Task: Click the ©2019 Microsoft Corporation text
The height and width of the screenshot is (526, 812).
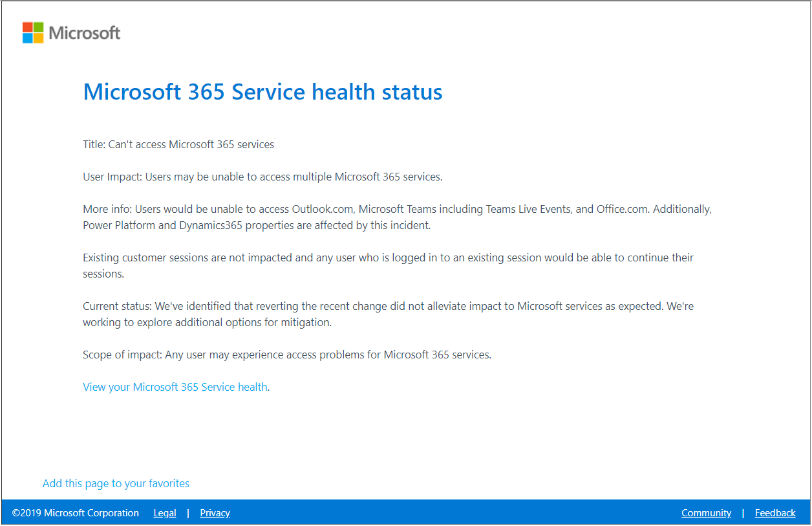Action: coord(76,513)
